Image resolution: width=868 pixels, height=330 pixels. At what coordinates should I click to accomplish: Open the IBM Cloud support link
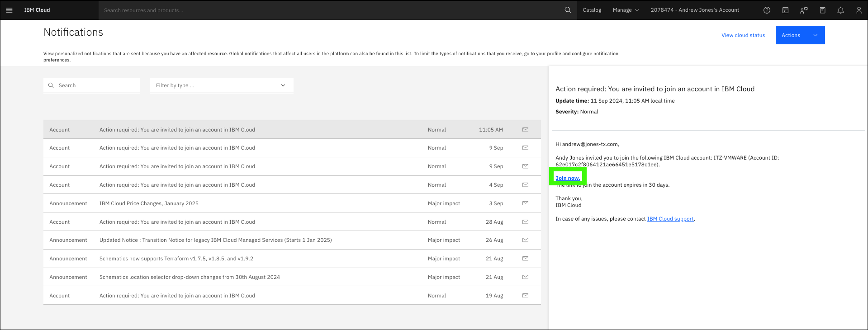[x=670, y=219]
